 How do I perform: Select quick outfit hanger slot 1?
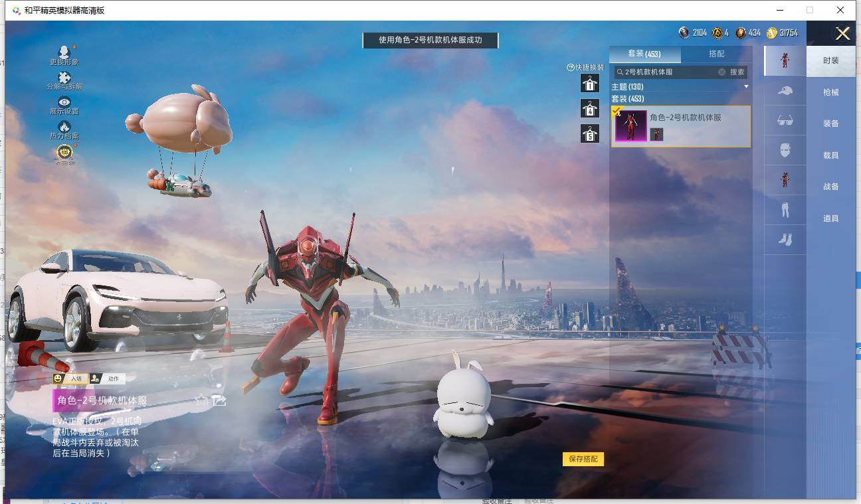coord(590,83)
